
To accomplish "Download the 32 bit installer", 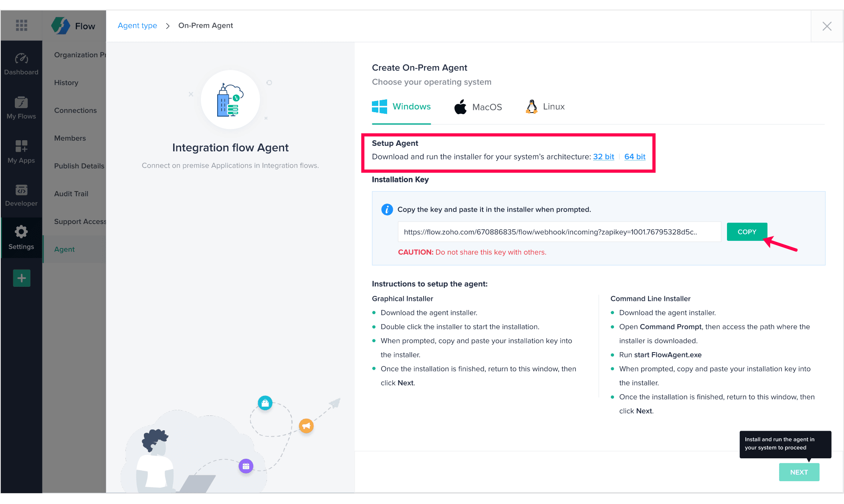I will pos(603,157).
